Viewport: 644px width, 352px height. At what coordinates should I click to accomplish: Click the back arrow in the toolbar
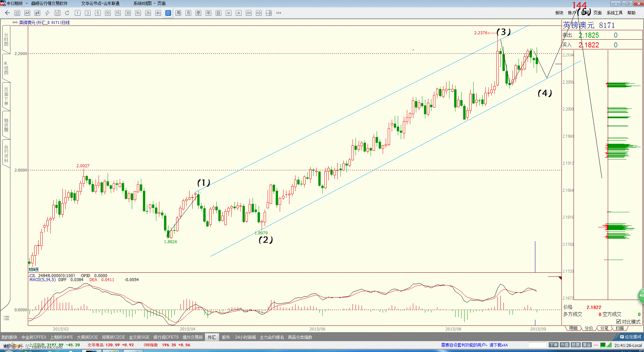[x=7, y=13]
